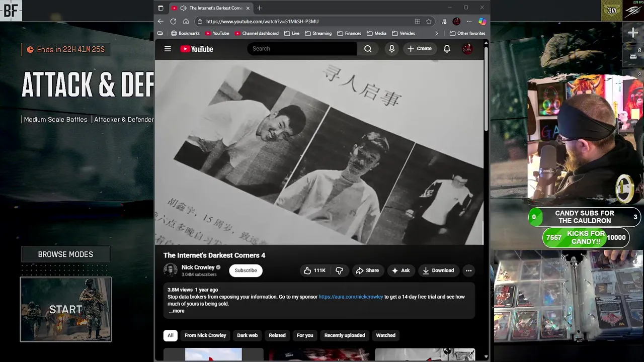Click the Create button
The height and width of the screenshot is (362, 644).
(x=420, y=49)
